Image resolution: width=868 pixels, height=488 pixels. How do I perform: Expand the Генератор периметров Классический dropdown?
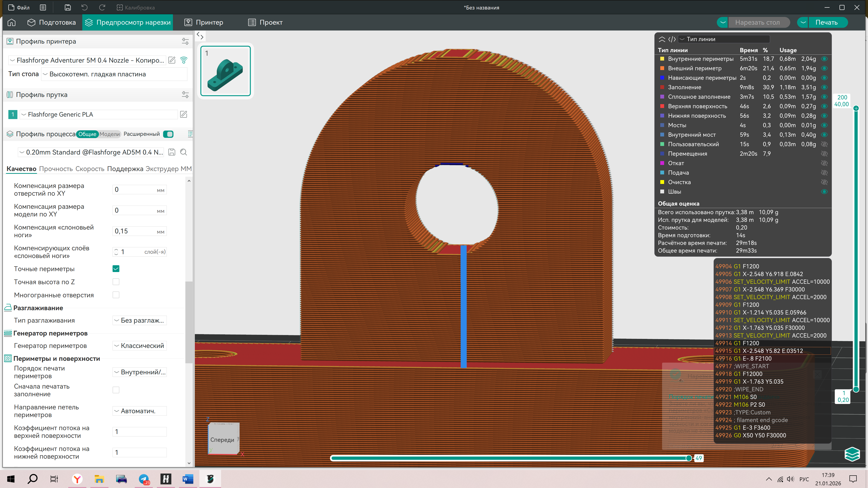click(x=139, y=346)
